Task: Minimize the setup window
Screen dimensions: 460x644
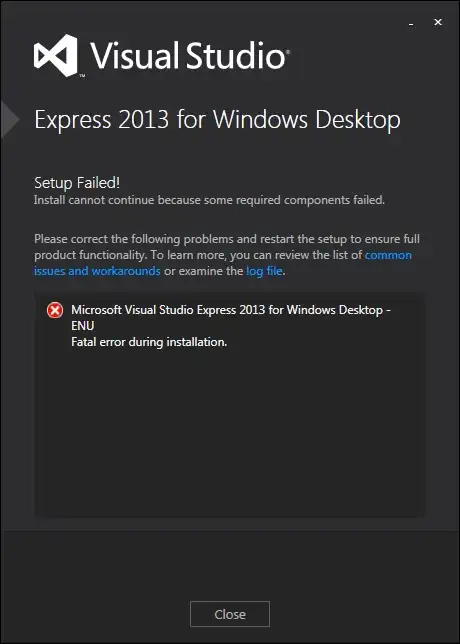Action: click(x=411, y=24)
